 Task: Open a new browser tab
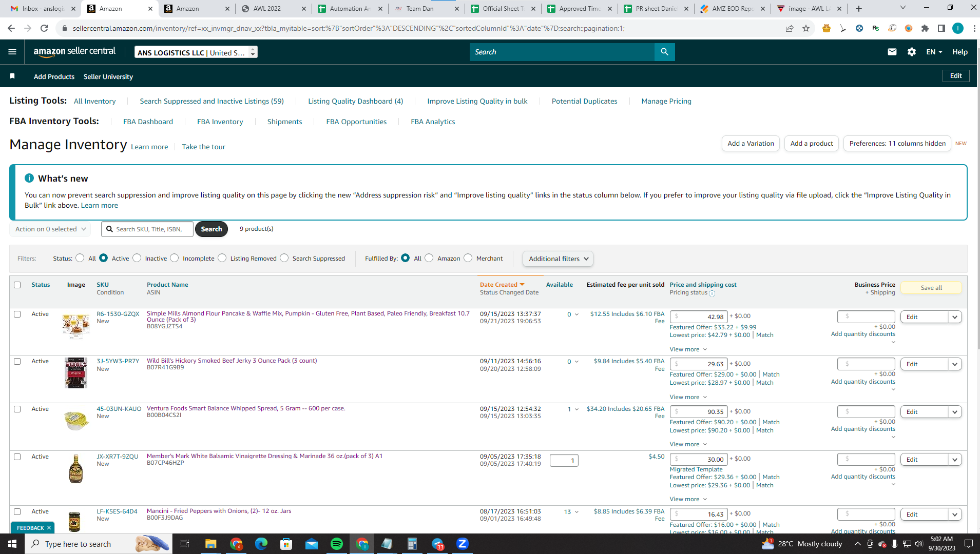(859, 9)
